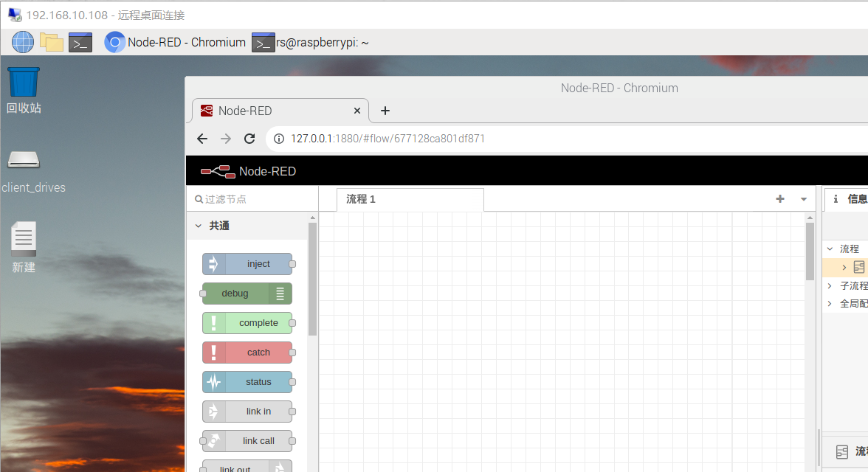The width and height of the screenshot is (868, 472).
Task: Open a new Chromium tab
Action: (x=385, y=111)
